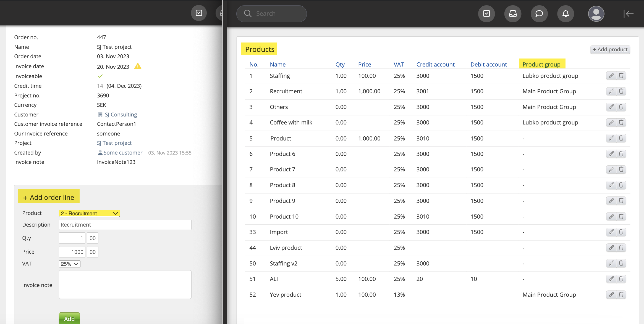The image size is (644, 324).
Task: Toggle the Invoiceable checkmark
Action: [100, 76]
